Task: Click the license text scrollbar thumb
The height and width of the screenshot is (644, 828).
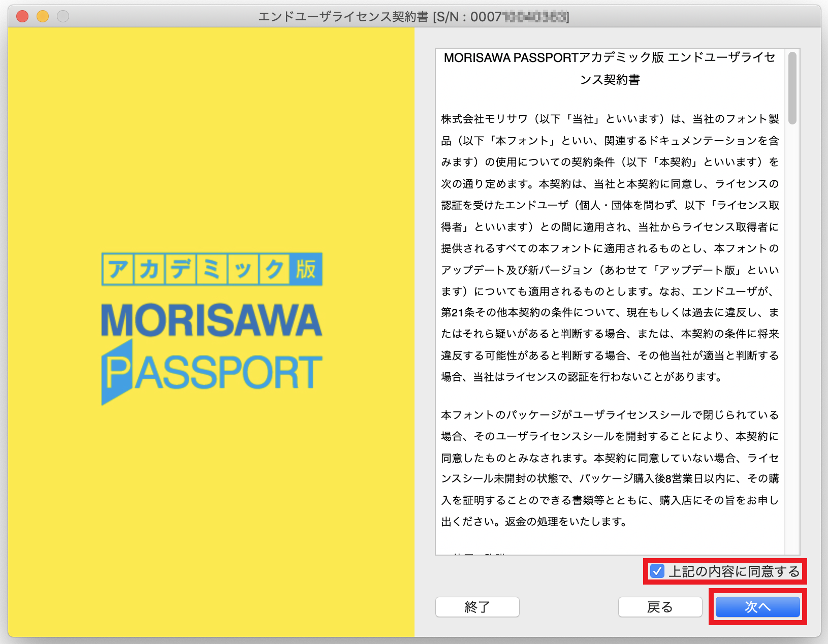Action: click(x=792, y=88)
